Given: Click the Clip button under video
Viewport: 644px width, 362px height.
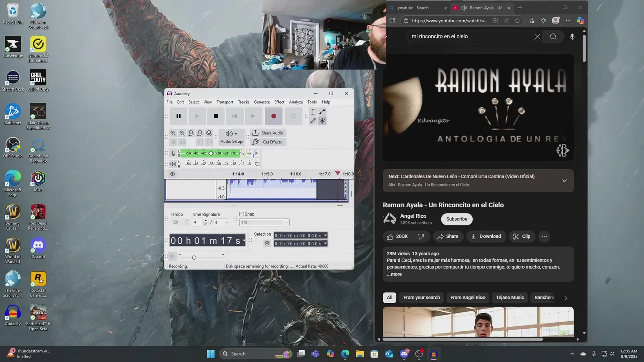Looking at the screenshot, I should 521,236.
